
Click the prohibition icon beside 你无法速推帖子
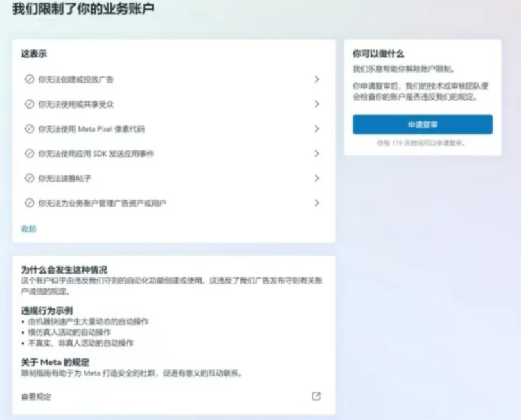click(x=29, y=178)
